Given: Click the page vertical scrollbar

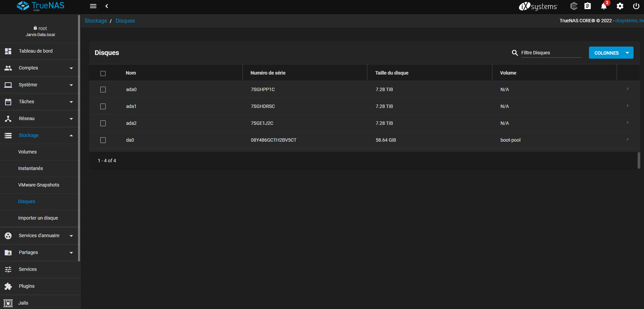Looking at the screenshot, I should [639, 160].
